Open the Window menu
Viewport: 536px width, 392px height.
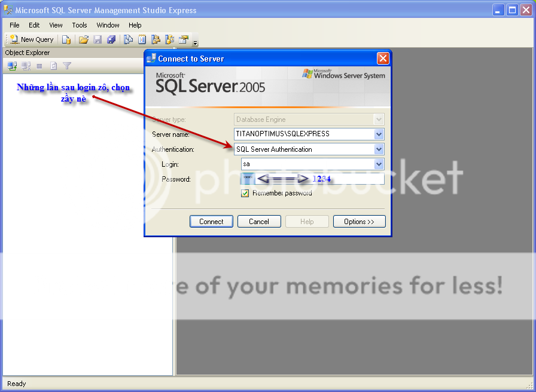pos(108,25)
